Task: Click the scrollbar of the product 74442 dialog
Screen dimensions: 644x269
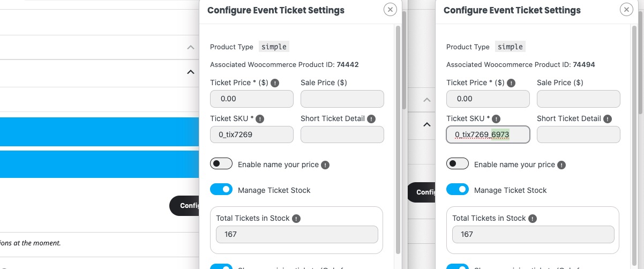Action: coord(398,134)
